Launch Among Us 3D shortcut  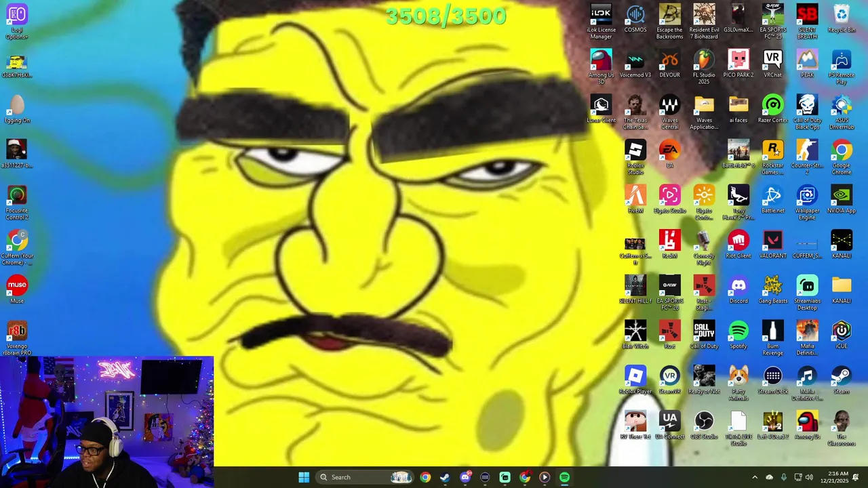[601, 66]
